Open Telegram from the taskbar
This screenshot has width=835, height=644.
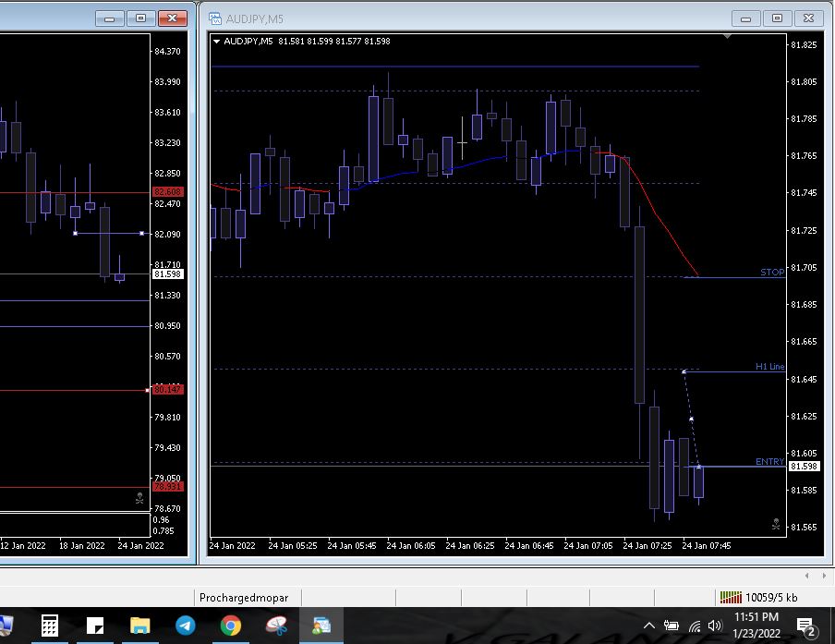click(186, 626)
